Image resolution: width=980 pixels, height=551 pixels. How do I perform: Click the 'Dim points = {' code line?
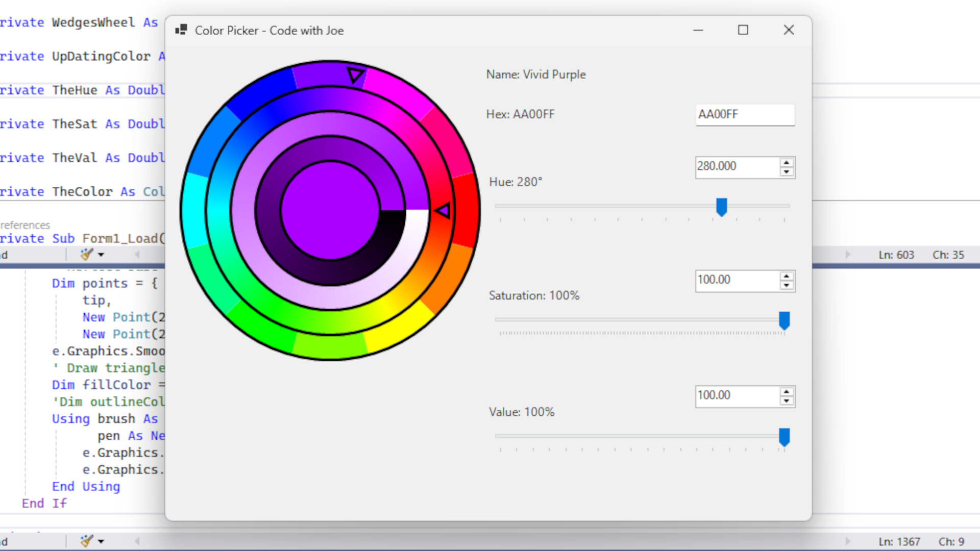(105, 284)
